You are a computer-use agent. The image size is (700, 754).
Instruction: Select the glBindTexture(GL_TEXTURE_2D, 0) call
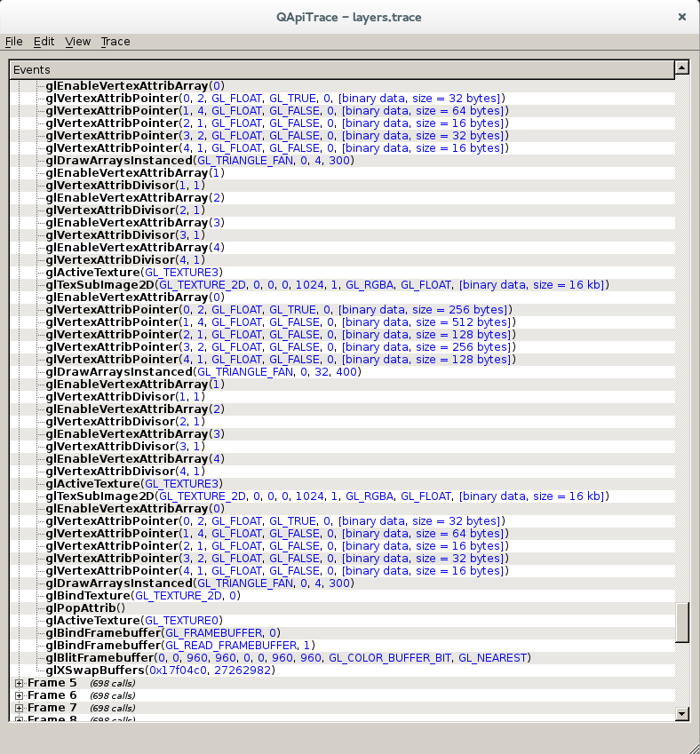[143, 596]
